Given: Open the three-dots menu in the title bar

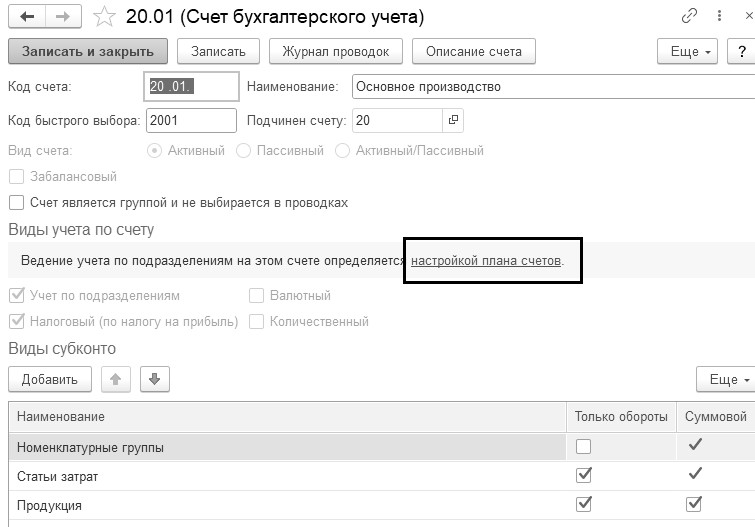Looking at the screenshot, I should tap(719, 16).
